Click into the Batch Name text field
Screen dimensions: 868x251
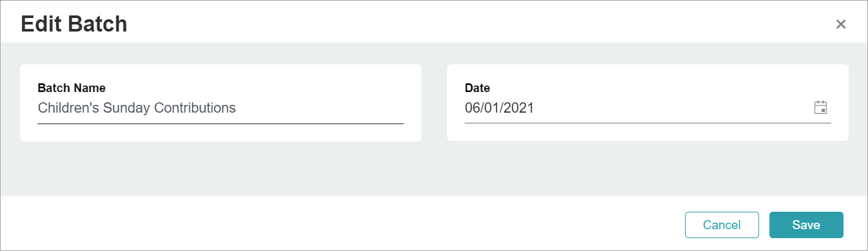click(220, 108)
